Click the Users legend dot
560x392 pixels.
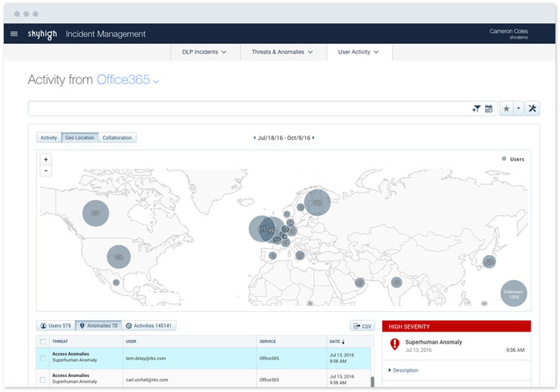point(504,159)
